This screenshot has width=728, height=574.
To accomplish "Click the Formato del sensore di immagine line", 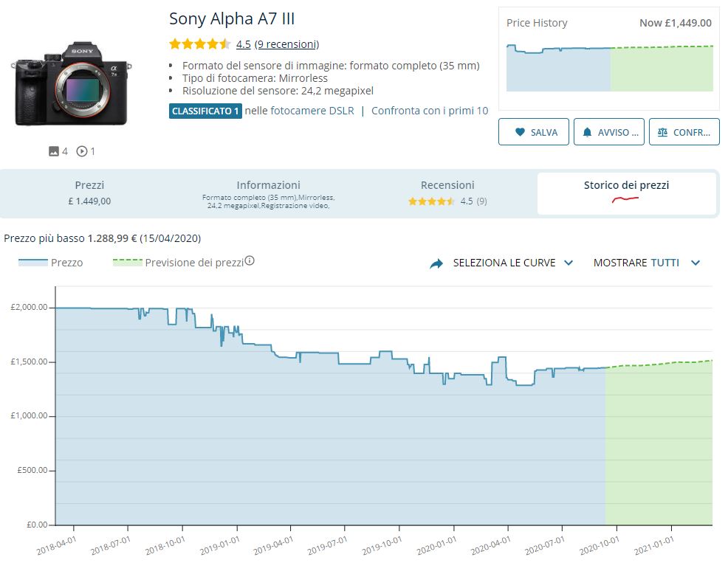I will coord(331,66).
